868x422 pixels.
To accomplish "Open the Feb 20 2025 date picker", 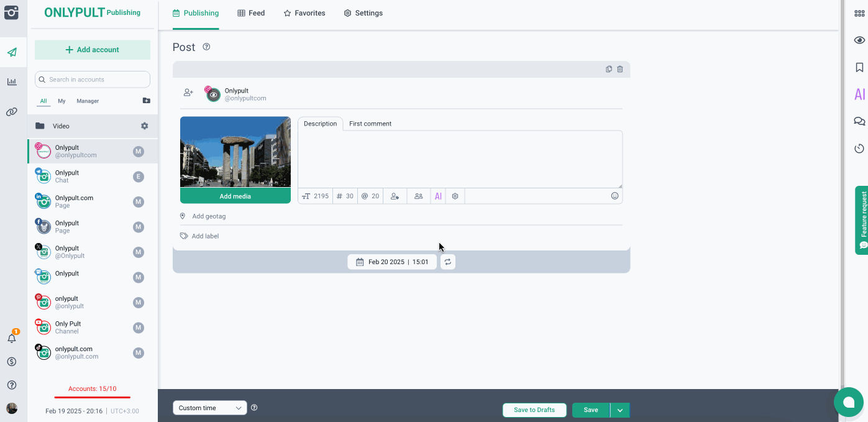I will pos(392,262).
